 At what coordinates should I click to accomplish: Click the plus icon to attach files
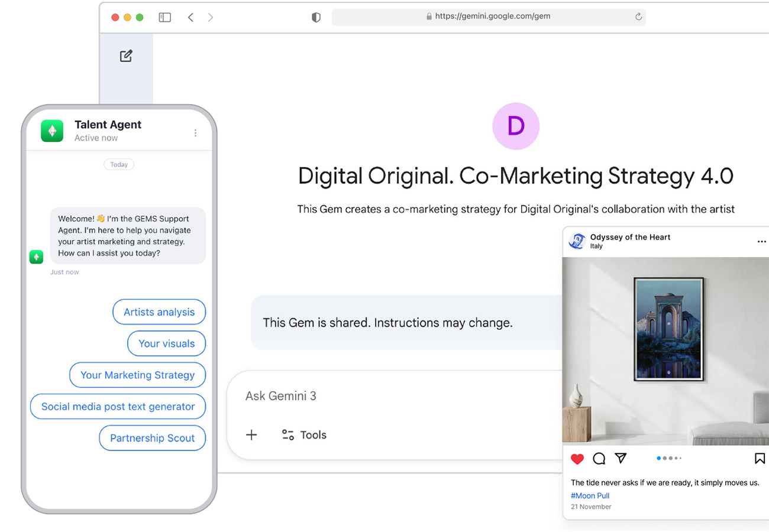coord(251,435)
